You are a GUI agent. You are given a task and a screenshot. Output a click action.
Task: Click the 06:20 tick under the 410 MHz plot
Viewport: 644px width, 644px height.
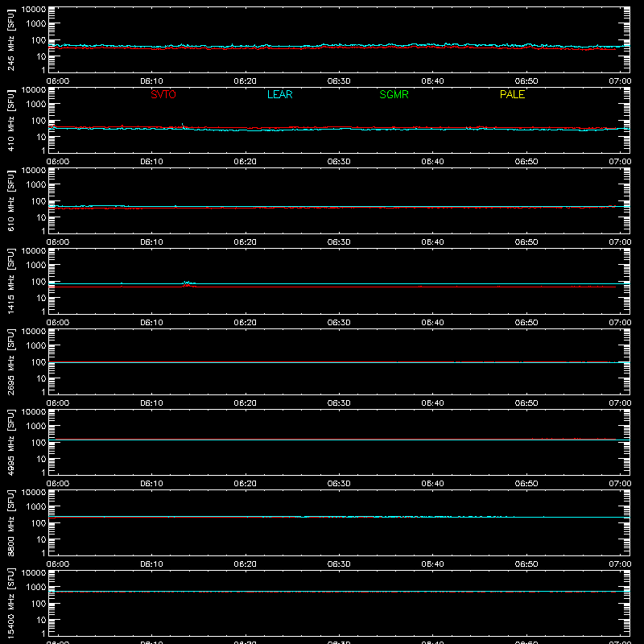[x=246, y=162]
